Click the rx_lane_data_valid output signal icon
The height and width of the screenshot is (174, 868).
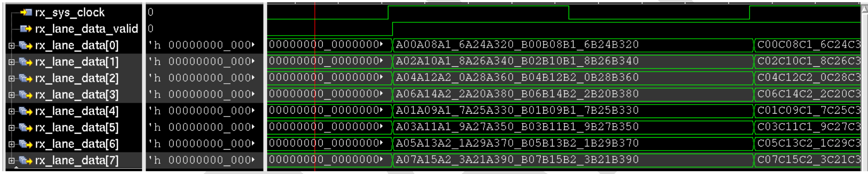26,29
